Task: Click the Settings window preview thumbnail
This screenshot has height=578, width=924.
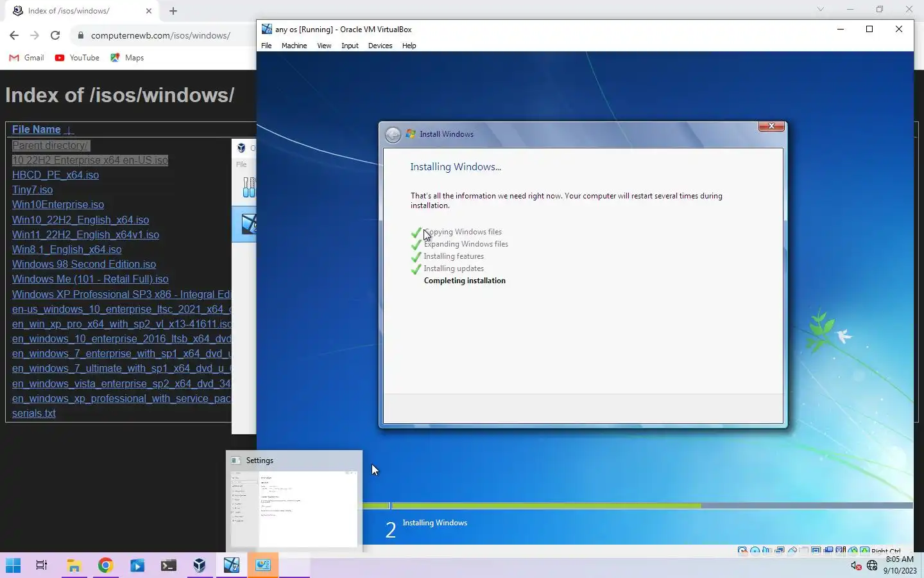Action: pos(294,509)
